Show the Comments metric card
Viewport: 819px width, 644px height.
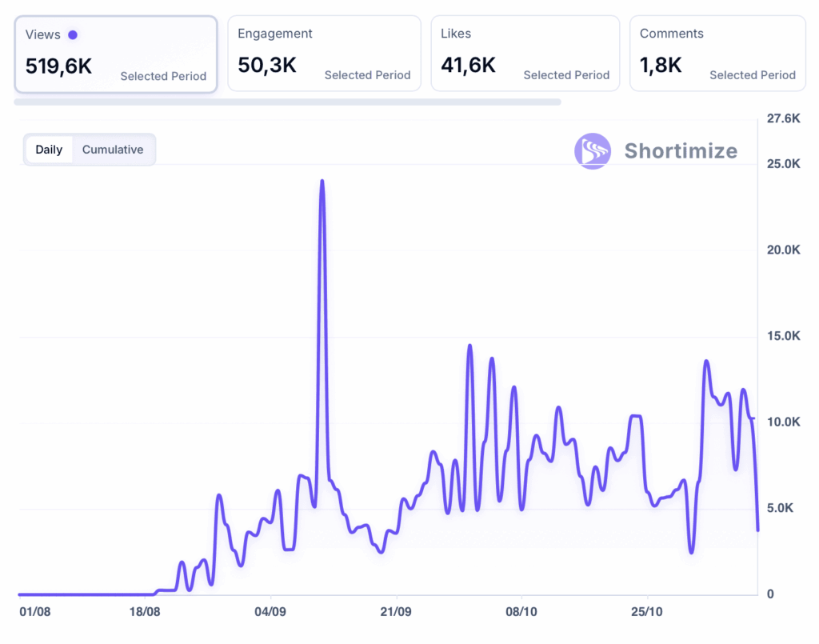pyautogui.click(x=717, y=54)
